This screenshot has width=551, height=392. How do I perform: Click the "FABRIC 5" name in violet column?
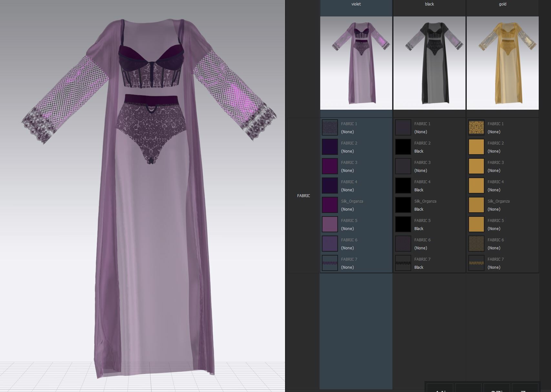coord(349,220)
